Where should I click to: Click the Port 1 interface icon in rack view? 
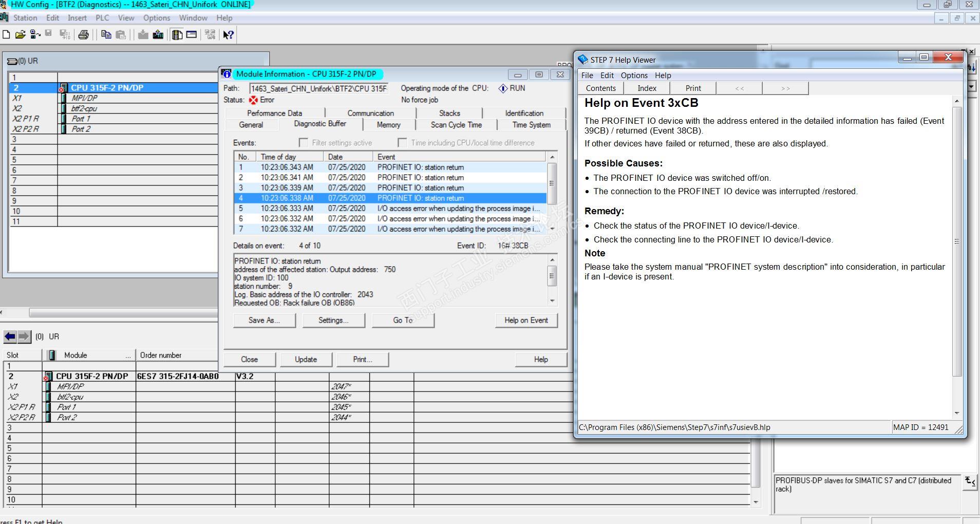64,119
